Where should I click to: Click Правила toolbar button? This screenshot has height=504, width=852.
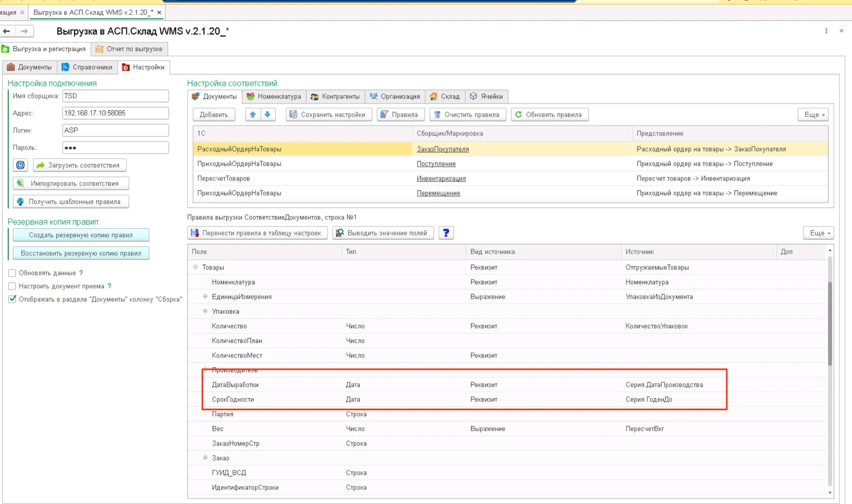coord(401,115)
